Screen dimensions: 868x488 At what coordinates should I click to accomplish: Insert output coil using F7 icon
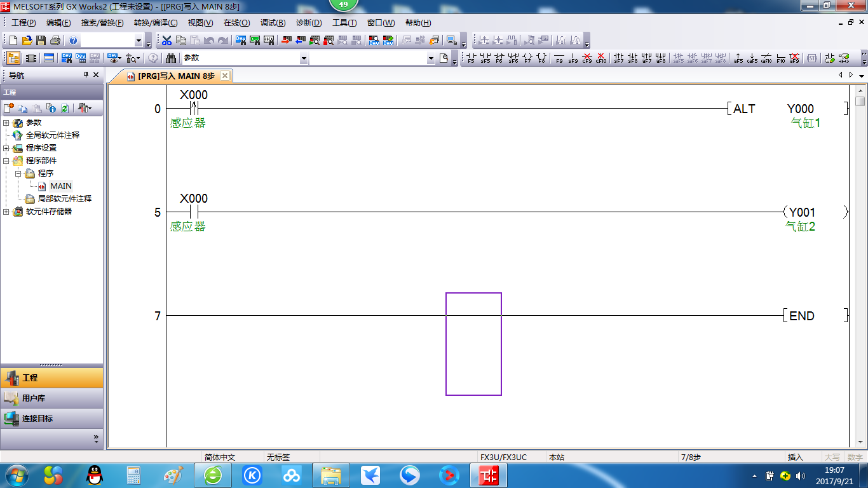click(x=527, y=58)
